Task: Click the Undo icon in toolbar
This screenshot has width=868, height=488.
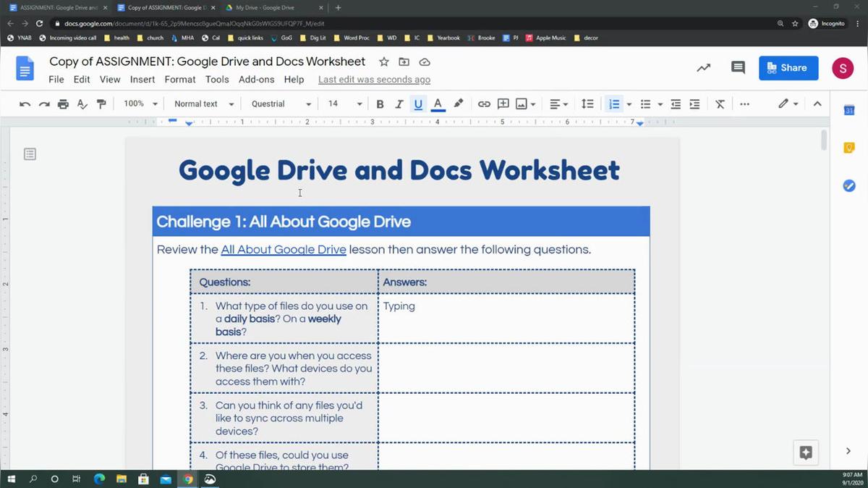Action: click(25, 104)
